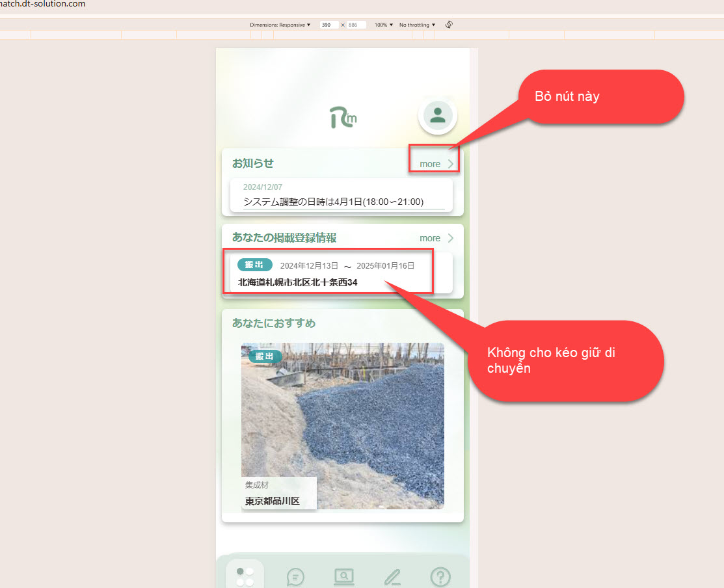This screenshot has height=588, width=724.
Task: Tap the green Rm app logo
Action: click(343, 117)
